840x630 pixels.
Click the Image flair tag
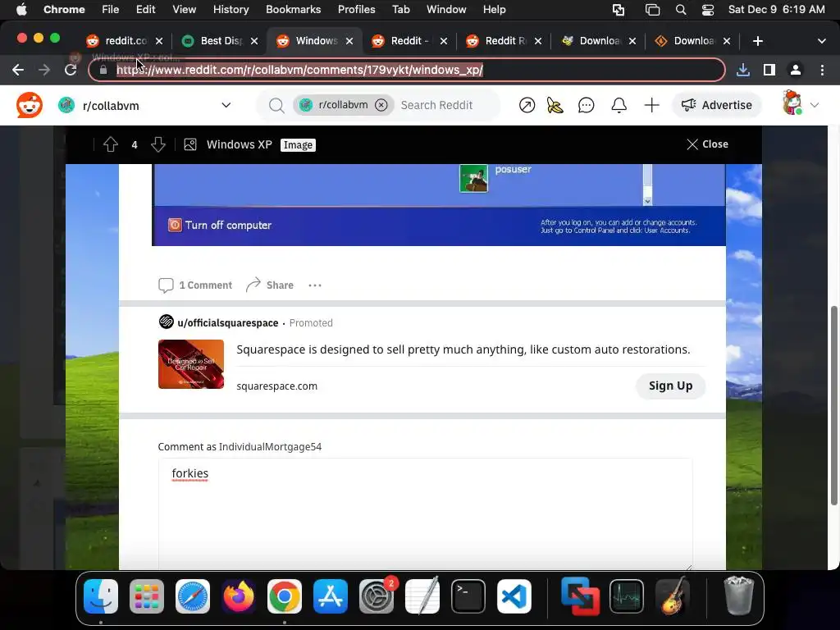pos(298,144)
